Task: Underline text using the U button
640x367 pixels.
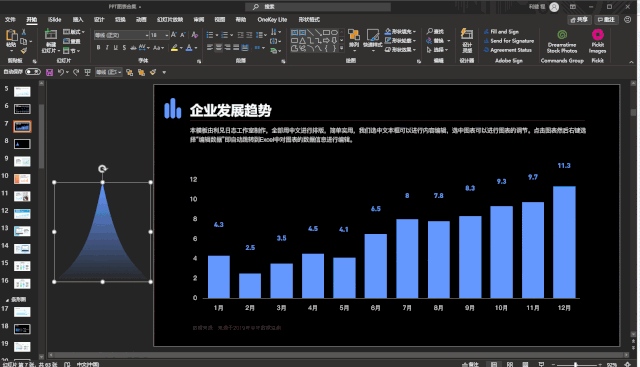Action: coord(116,48)
